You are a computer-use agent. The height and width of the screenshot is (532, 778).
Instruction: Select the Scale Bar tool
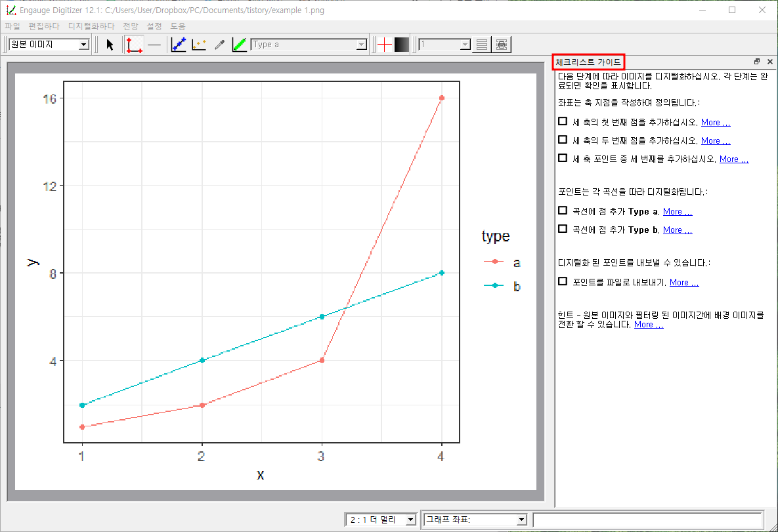pyautogui.click(x=154, y=45)
